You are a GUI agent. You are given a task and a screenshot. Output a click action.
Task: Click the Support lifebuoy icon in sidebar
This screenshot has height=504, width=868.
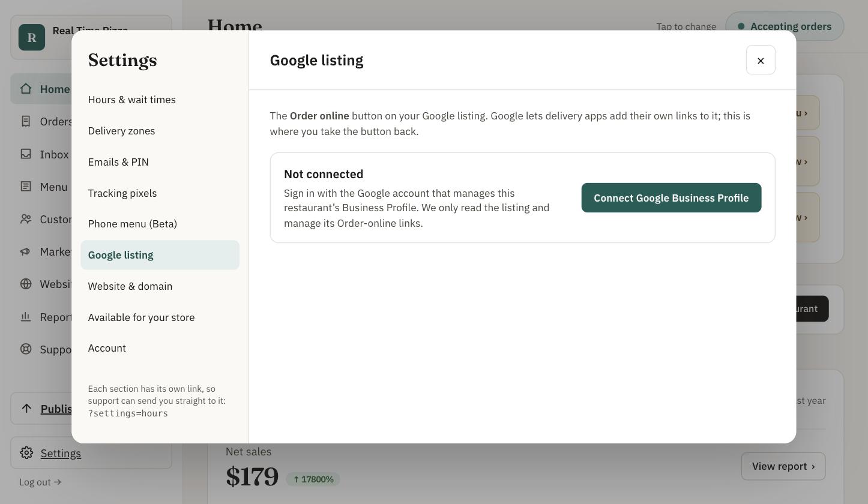26,349
